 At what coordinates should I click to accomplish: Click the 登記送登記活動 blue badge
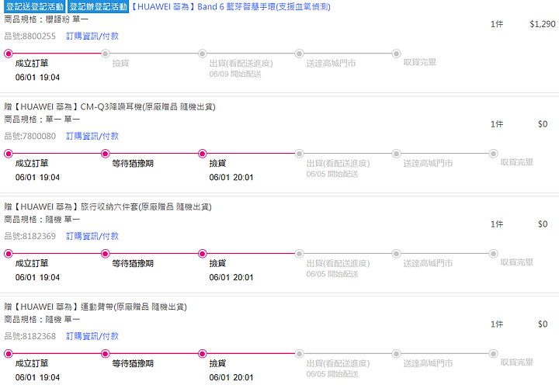coord(35,6)
